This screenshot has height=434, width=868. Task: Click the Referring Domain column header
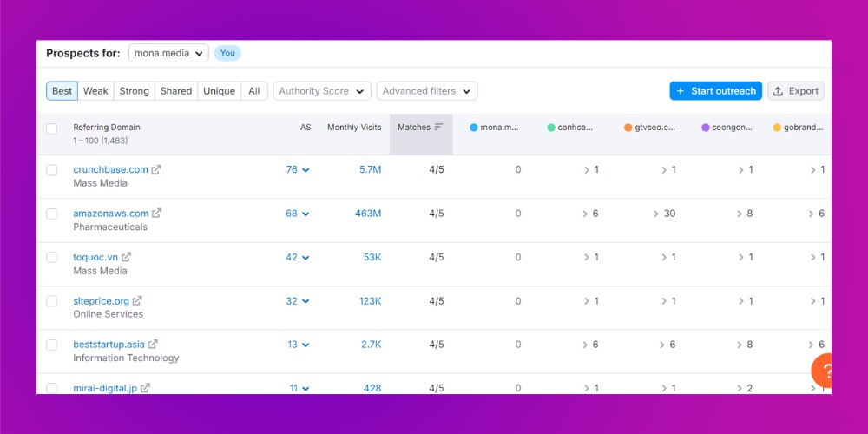tap(106, 127)
